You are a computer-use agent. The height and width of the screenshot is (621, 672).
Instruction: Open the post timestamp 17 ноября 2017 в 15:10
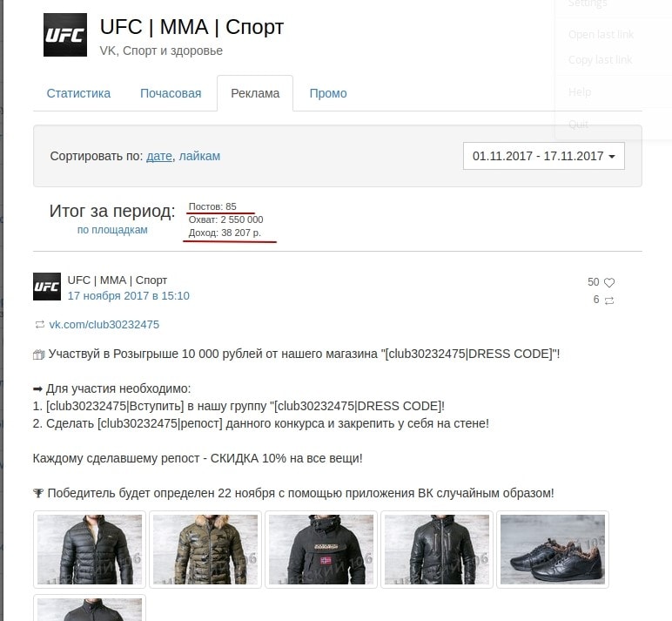129,296
